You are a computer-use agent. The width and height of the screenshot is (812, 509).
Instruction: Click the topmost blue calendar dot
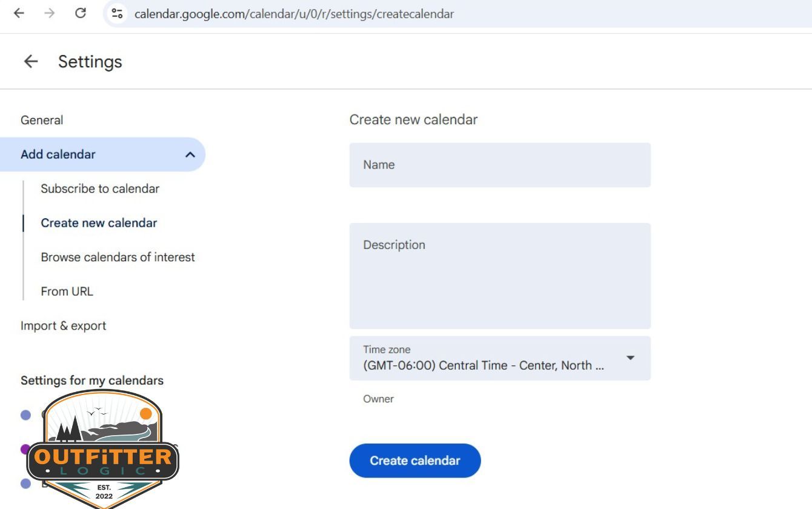[25, 414]
